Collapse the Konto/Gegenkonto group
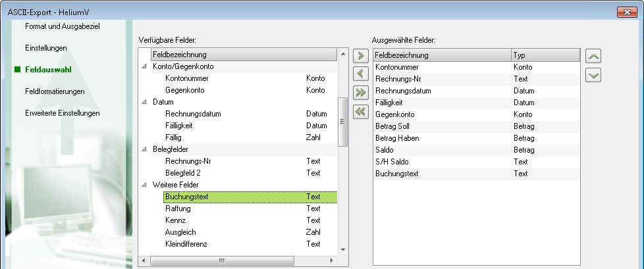644x269 pixels. [144, 66]
